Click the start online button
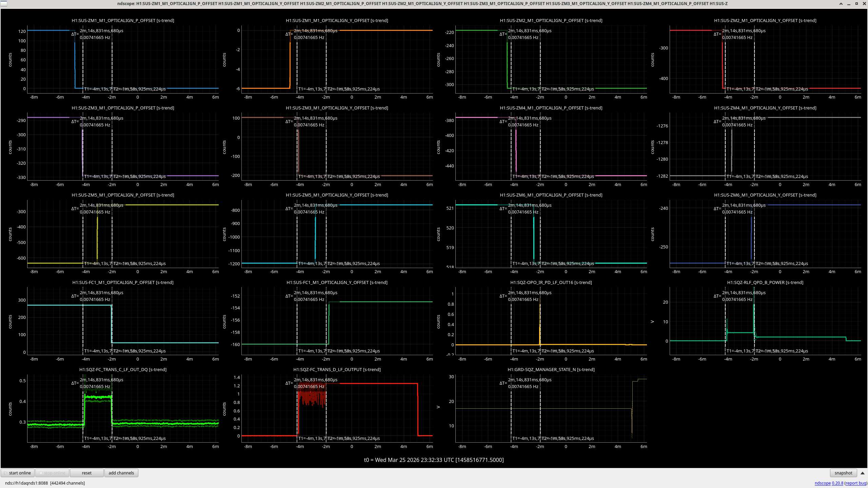868x488 pixels. (18, 473)
